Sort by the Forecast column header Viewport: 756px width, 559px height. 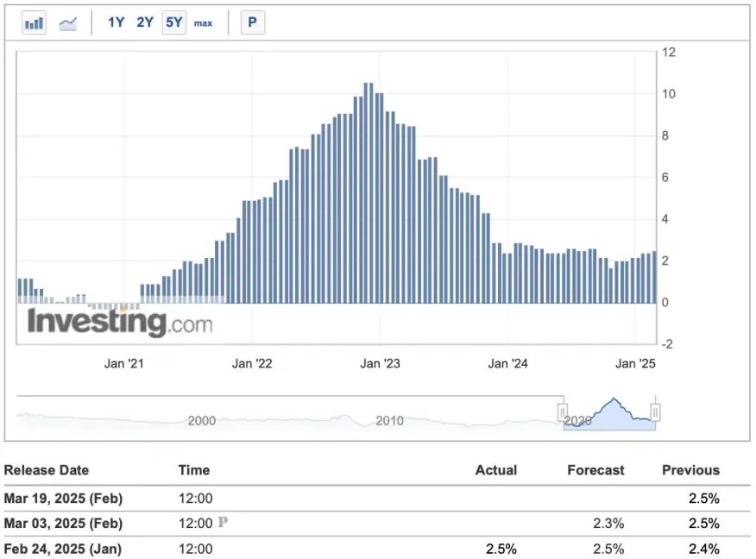point(595,470)
